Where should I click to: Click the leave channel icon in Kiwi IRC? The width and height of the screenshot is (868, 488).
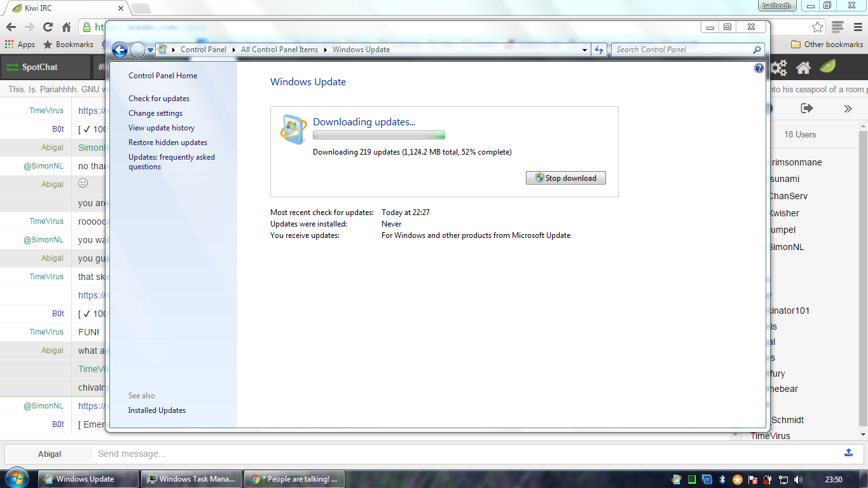(807, 108)
